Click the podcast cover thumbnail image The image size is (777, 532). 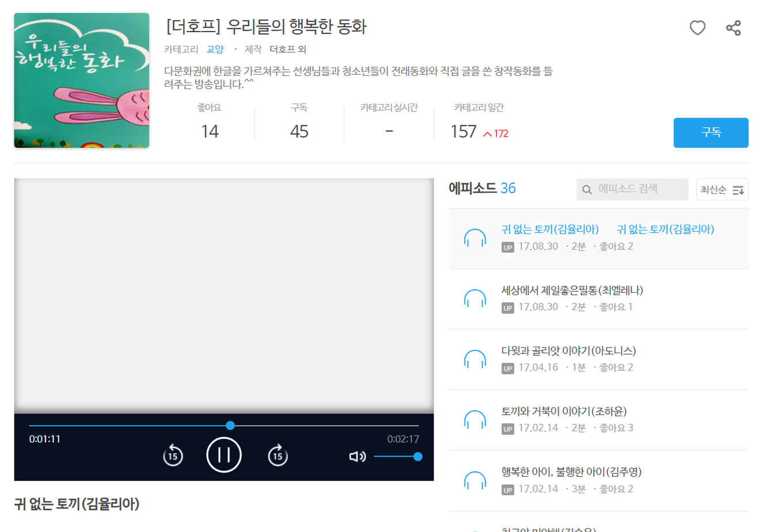tap(82, 81)
